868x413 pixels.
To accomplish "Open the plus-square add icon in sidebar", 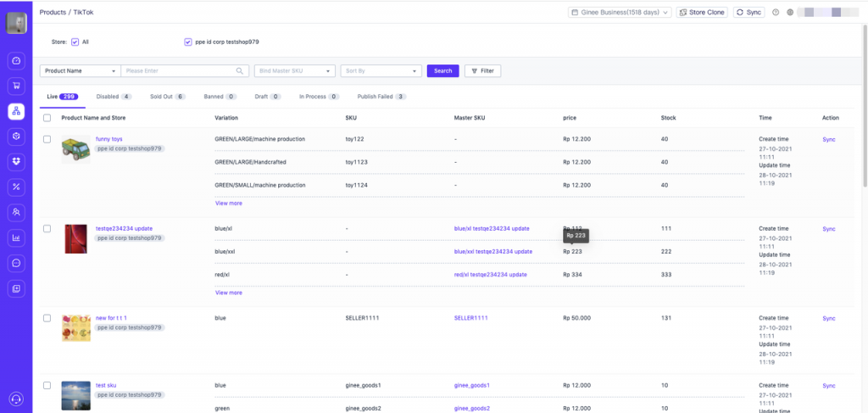I will coord(16,288).
